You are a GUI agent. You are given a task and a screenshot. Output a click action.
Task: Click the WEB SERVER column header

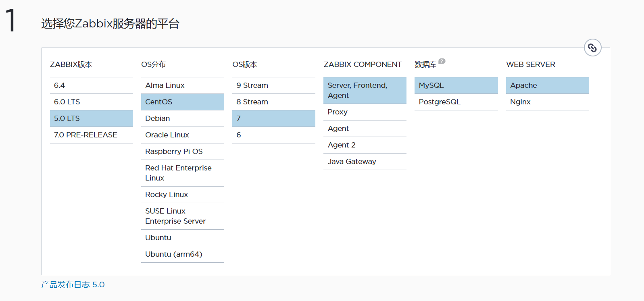pos(531,64)
